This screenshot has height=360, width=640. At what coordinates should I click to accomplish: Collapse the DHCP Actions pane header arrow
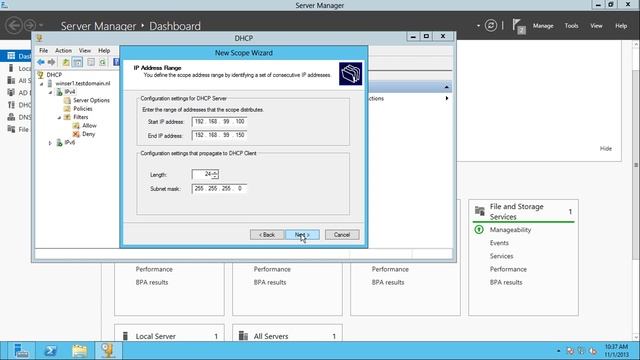pyautogui.click(x=447, y=87)
